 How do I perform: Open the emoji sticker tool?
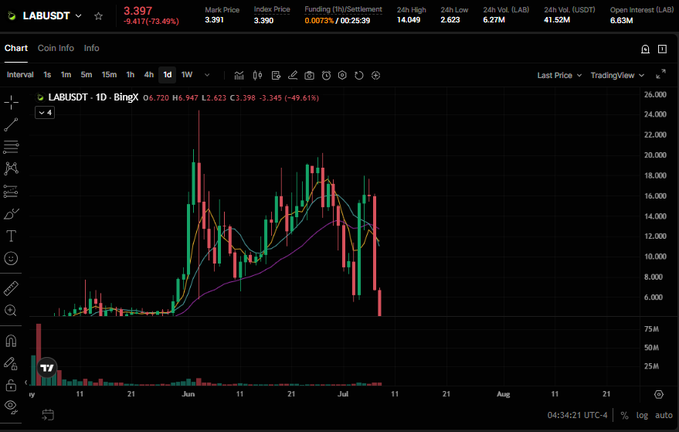click(11, 258)
